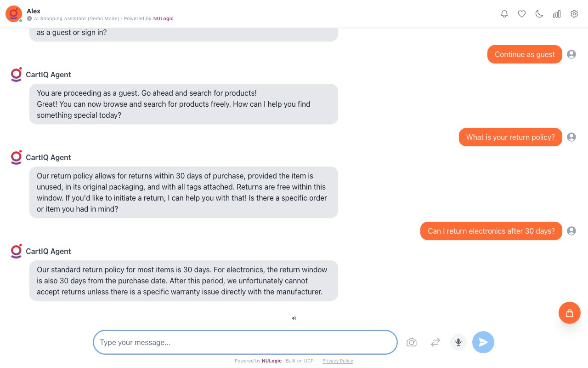
Task: Open the Privacy Policy link
Action: tap(338, 361)
